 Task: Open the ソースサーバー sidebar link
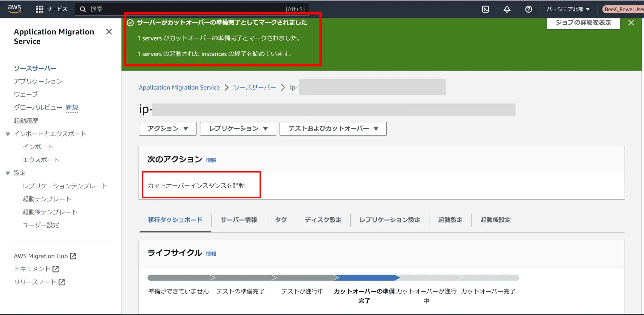point(35,68)
